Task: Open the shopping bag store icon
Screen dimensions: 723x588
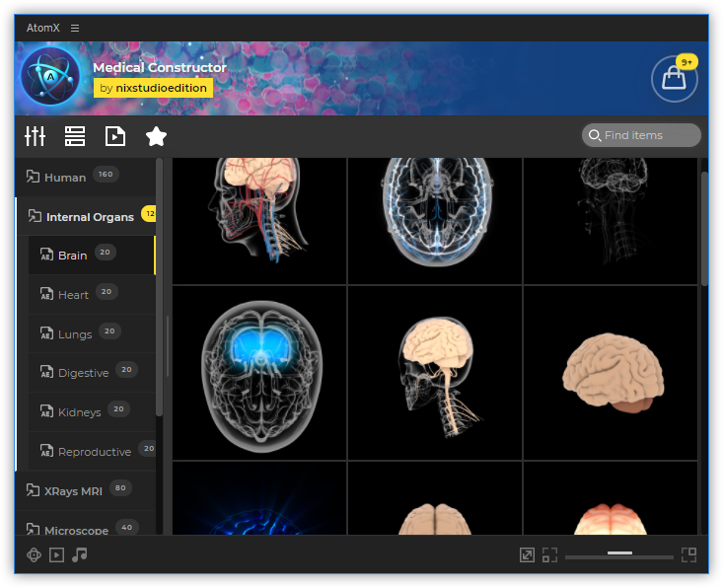Action: point(674,79)
